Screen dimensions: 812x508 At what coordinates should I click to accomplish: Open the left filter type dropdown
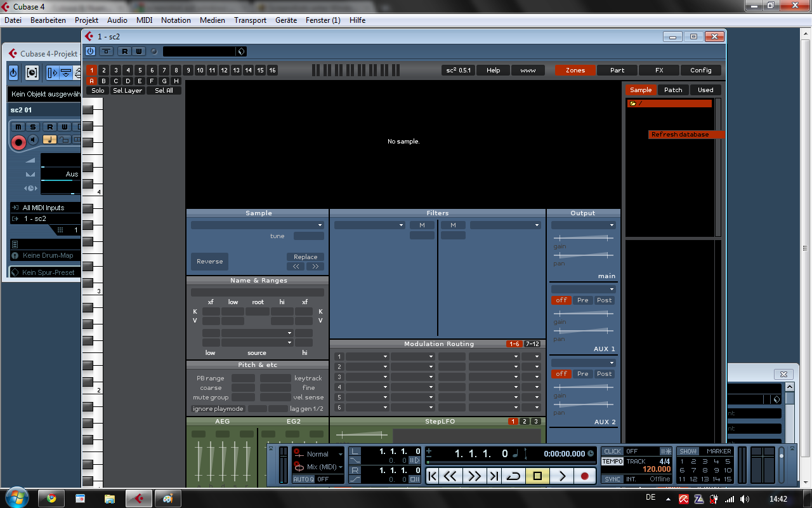point(369,225)
